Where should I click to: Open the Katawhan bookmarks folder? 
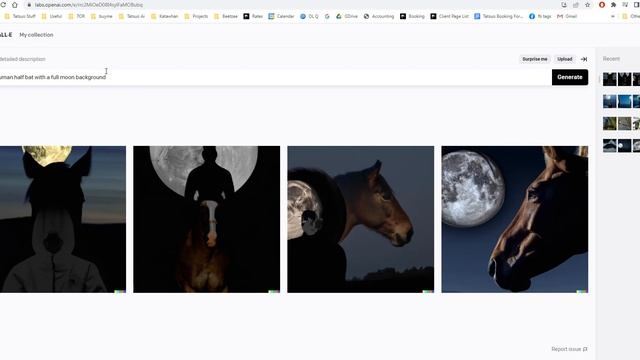click(x=165, y=16)
